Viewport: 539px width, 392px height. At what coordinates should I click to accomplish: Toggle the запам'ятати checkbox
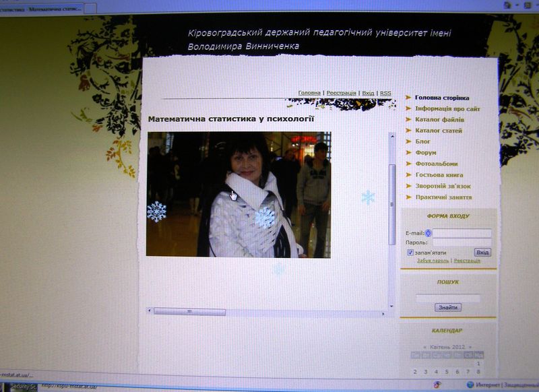pos(410,253)
